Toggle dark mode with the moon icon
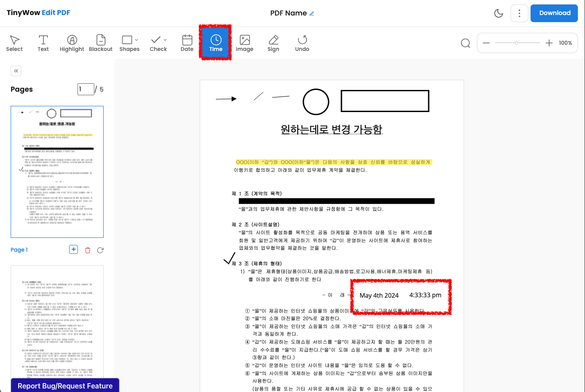Viewport: 585px width, 392px height. point(498,13)
